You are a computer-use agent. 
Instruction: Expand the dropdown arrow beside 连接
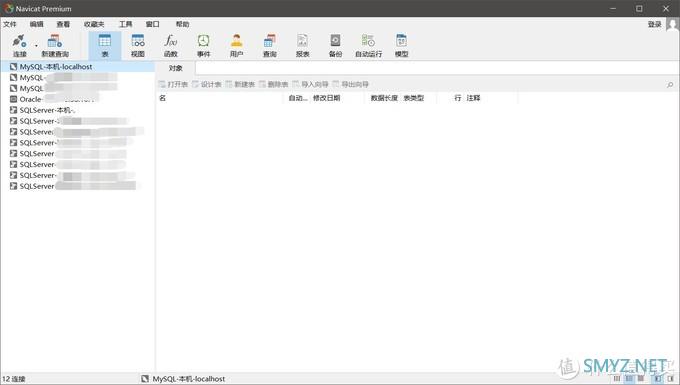[x=36, y=45]
